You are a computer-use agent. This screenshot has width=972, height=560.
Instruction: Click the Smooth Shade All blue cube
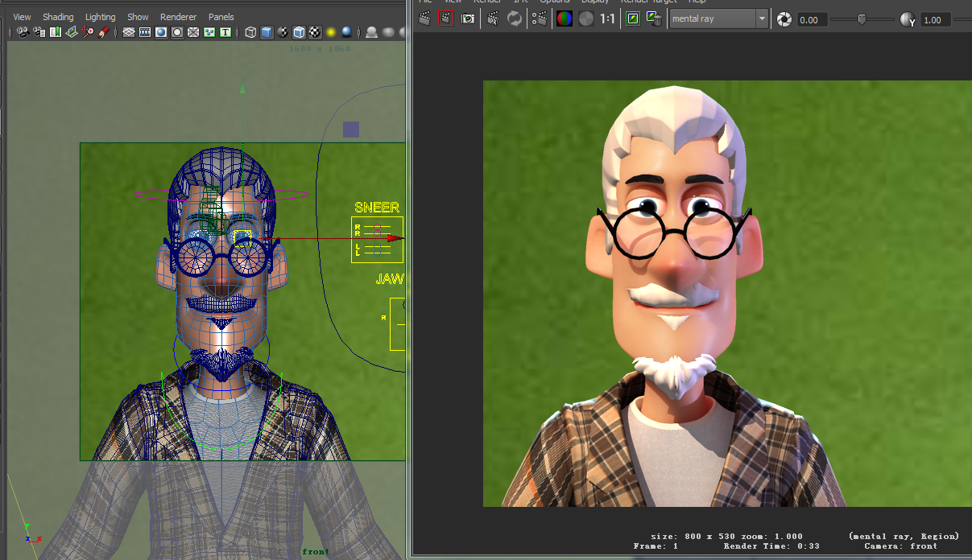point(267,32)
